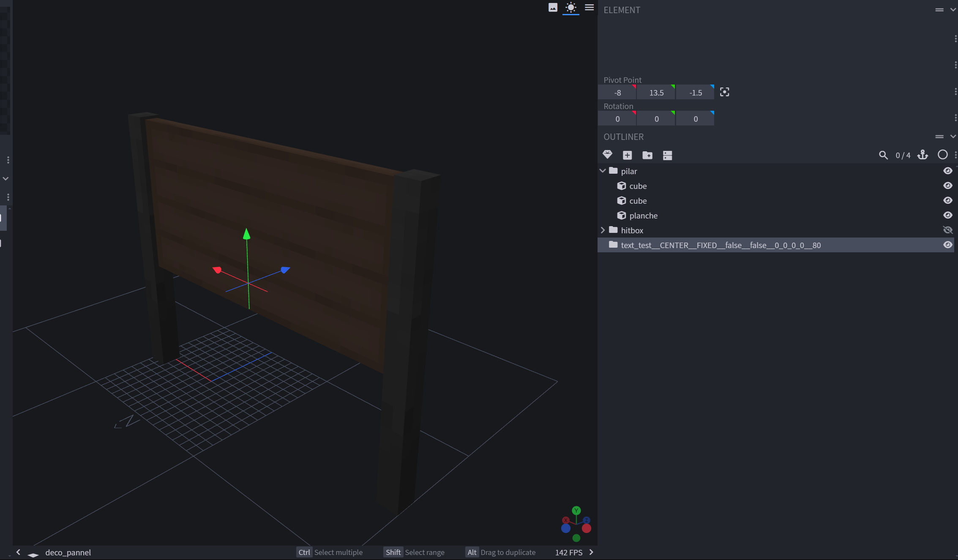
Task: Click the upper three-dot menu in left sidebar
Action: (8, 160)
